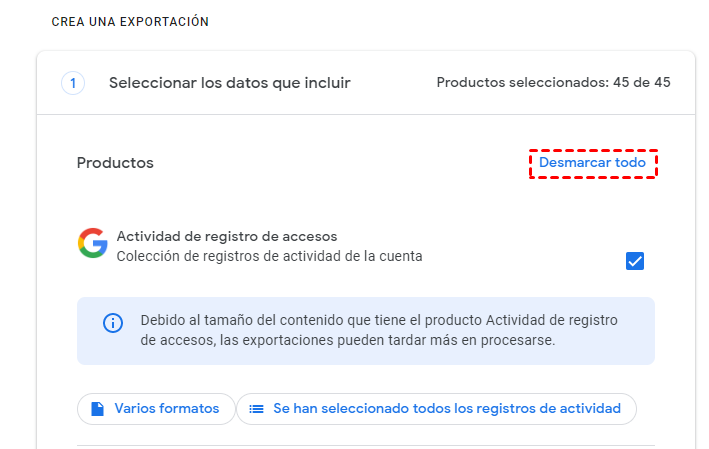Click the 'Debido al tamaño del contenido' notice text
This screenshot has width=709, height=449.
coord(380,321)
